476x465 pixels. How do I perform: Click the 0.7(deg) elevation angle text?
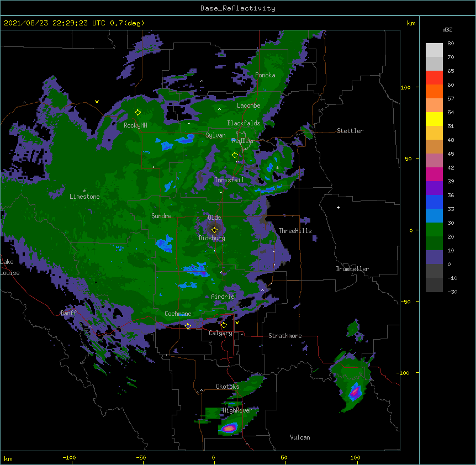click(127, 23)
